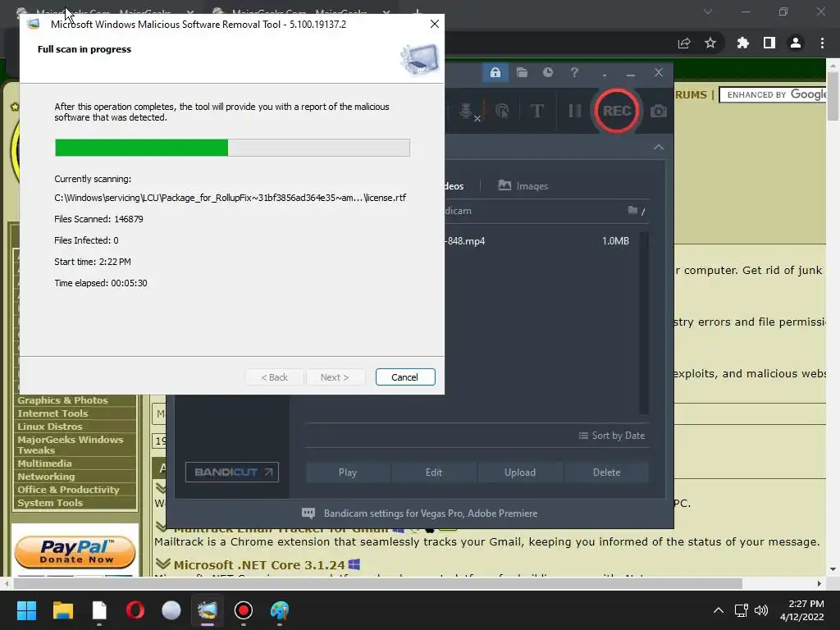Click Bandicam lock icon in title bar
The width and height of the screenshot is (840, 630).
point(495,72)
